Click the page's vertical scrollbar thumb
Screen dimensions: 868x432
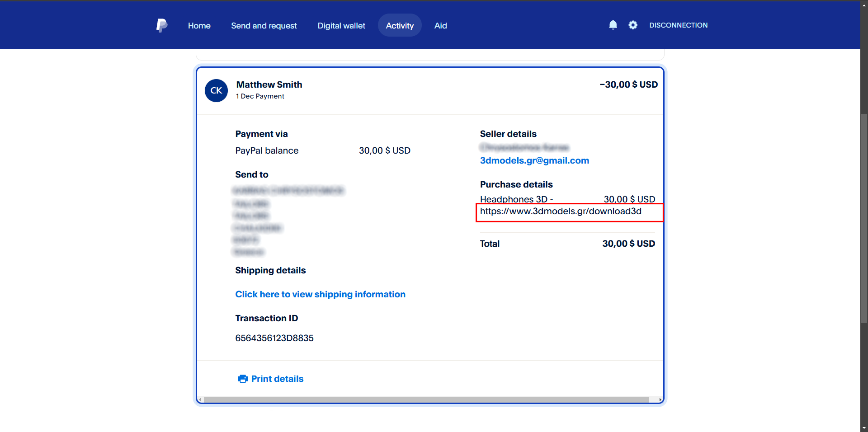tap(864, 217)
